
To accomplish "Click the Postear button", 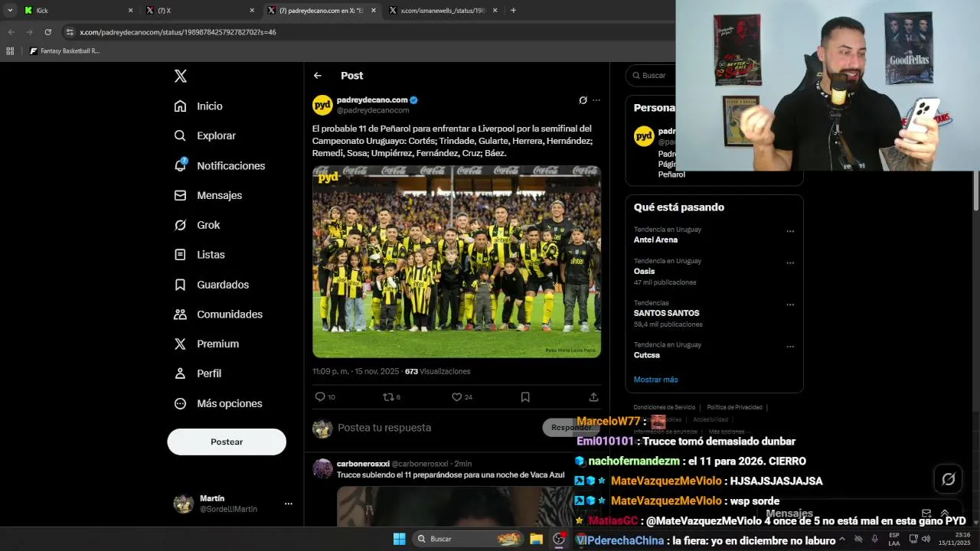I will (x=227, y=442).
